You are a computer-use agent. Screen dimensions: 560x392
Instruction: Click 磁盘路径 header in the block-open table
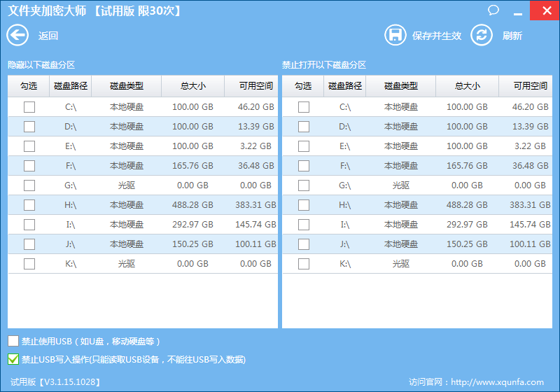coord(344,86)
